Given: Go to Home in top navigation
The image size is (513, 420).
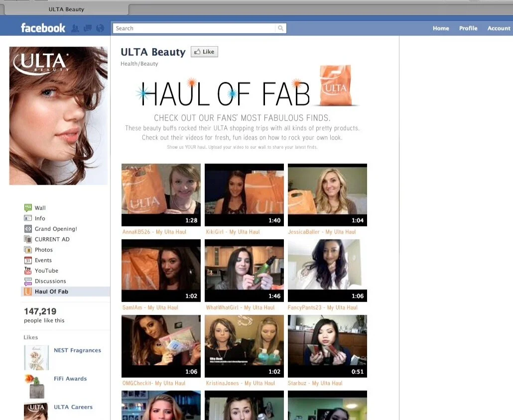Looking at the screenshot, I should coord(441,28).
